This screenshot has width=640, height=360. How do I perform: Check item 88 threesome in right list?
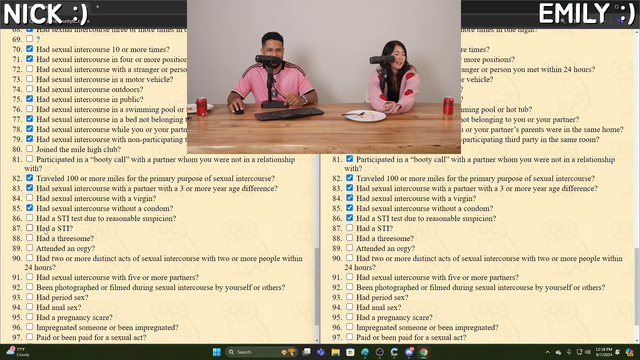click(x=349, y=238)
